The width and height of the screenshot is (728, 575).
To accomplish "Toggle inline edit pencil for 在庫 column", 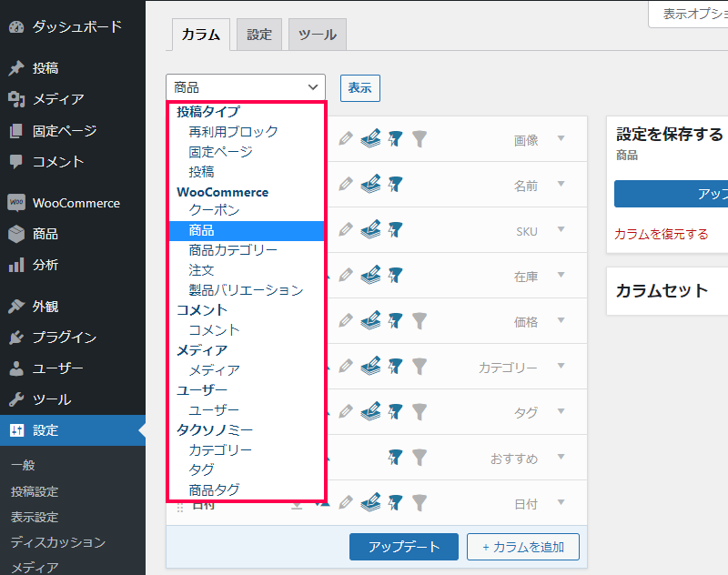I will click(x=346, y=275).
